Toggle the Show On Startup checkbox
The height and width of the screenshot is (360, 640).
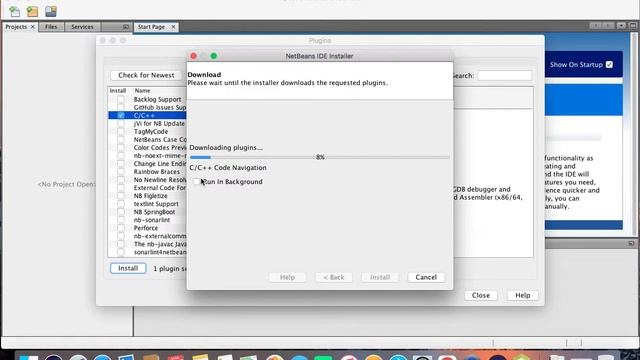pyautogui.click(x=609, y=64)
